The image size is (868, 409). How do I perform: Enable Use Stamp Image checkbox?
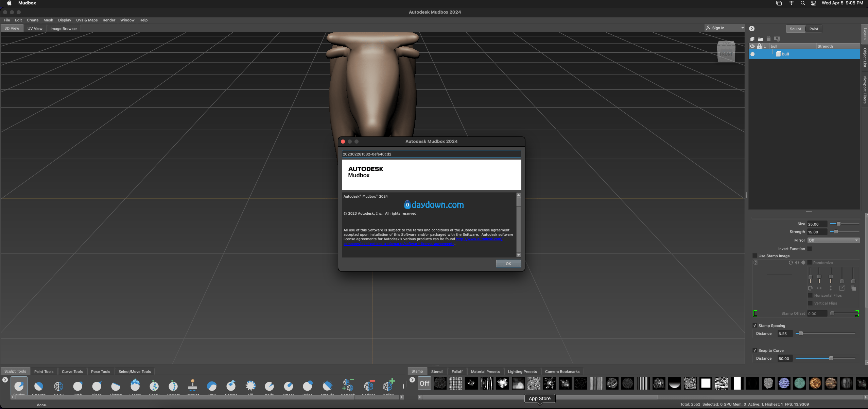pos(755,256)
